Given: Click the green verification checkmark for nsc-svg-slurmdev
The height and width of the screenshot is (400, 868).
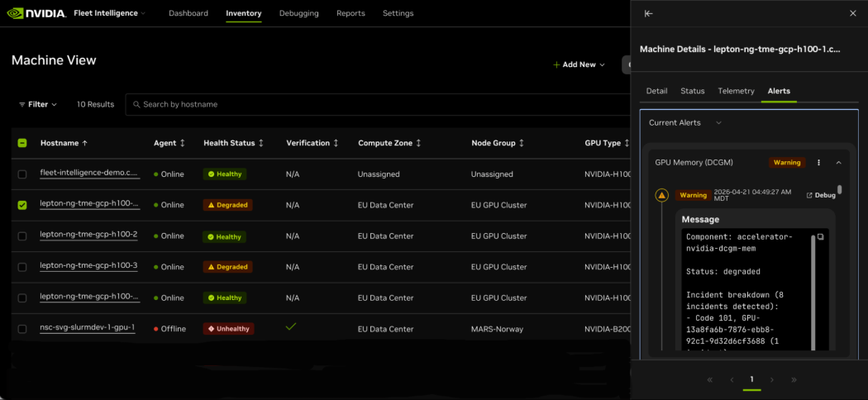Looking at the screenshot, I should (x=291, y=327).
